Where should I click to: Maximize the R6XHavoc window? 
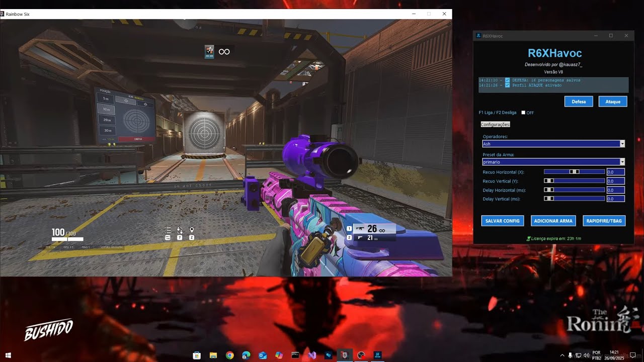coord(611,36)
